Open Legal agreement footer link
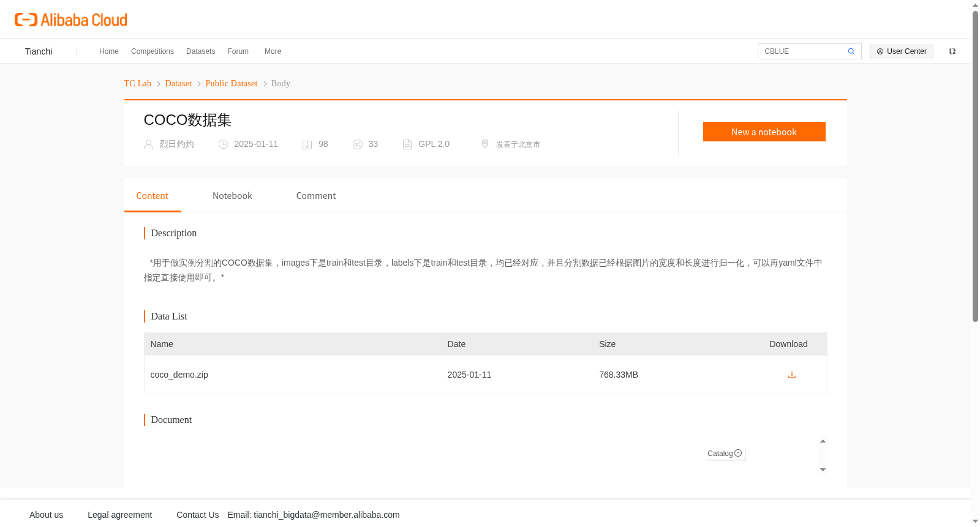The height and width of the screenshot is (527, 980). pyautogui.click(x=120, y=515)
